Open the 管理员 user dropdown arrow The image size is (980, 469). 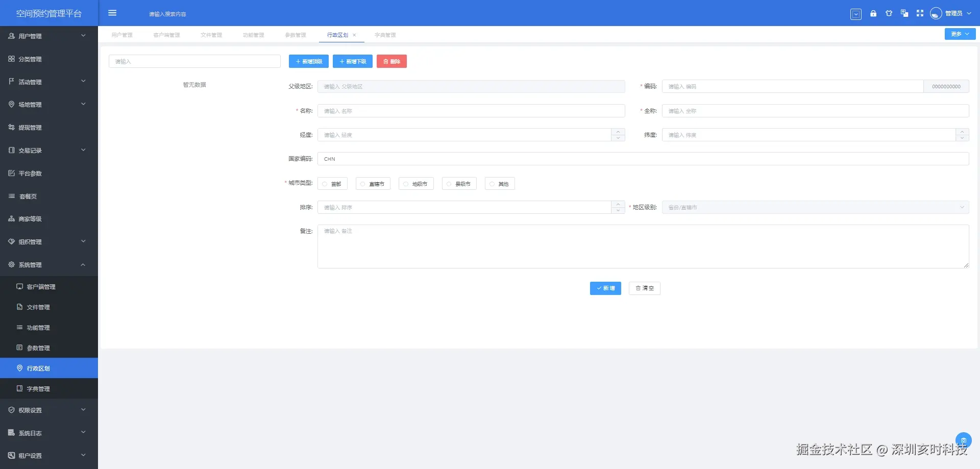pos(969,13)
